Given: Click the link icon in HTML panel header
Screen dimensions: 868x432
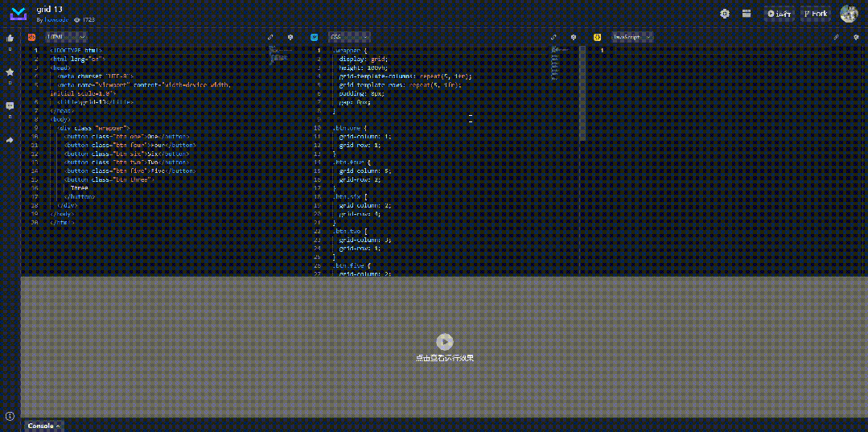Looking at the screenshot, I should coord(270,37).
